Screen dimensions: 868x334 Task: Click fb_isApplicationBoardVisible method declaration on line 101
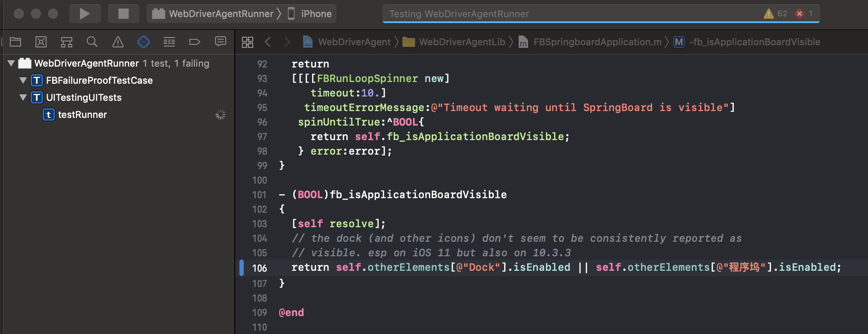tap(418, 195)
